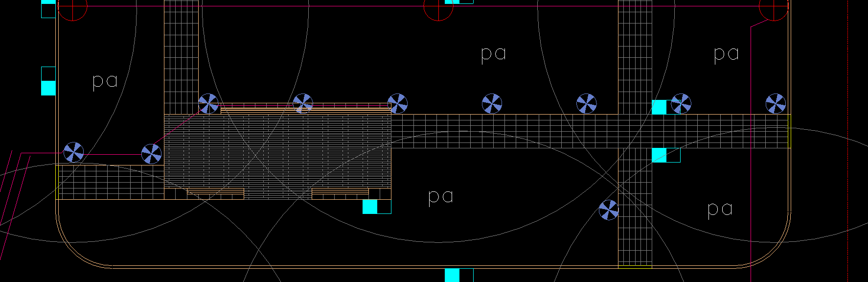The width and height of the screenshot is (868, 282).
Task: Select the tree symbol nearest the right boundary wall
Action: coord(776,104)
